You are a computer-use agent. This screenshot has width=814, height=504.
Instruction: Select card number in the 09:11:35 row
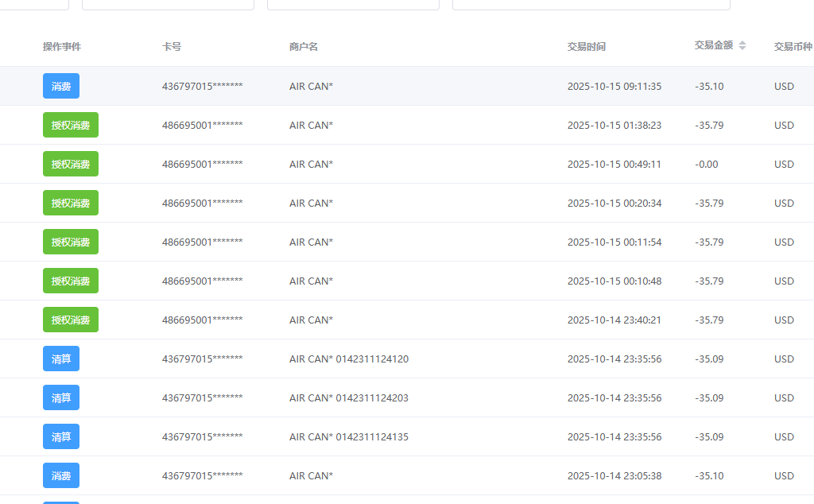[203, 86]
